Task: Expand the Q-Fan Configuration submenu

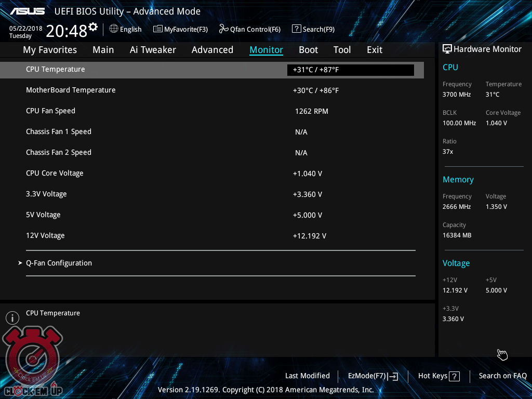Action: [59, 263]
